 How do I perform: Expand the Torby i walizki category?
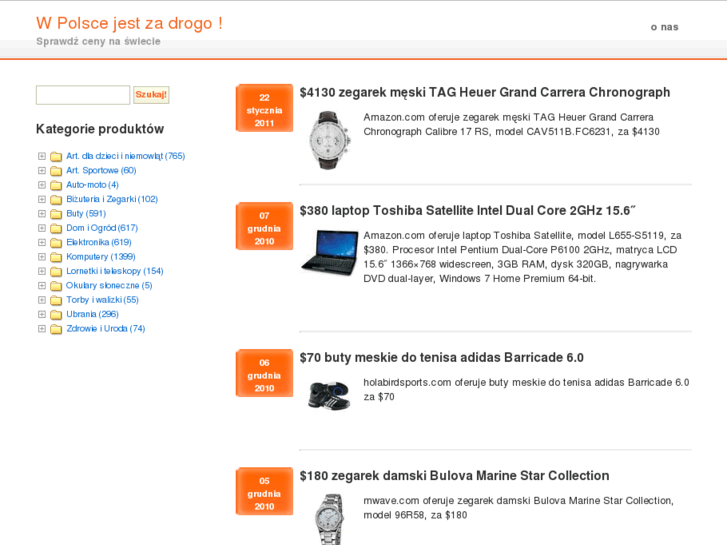[x=42, y=300]
